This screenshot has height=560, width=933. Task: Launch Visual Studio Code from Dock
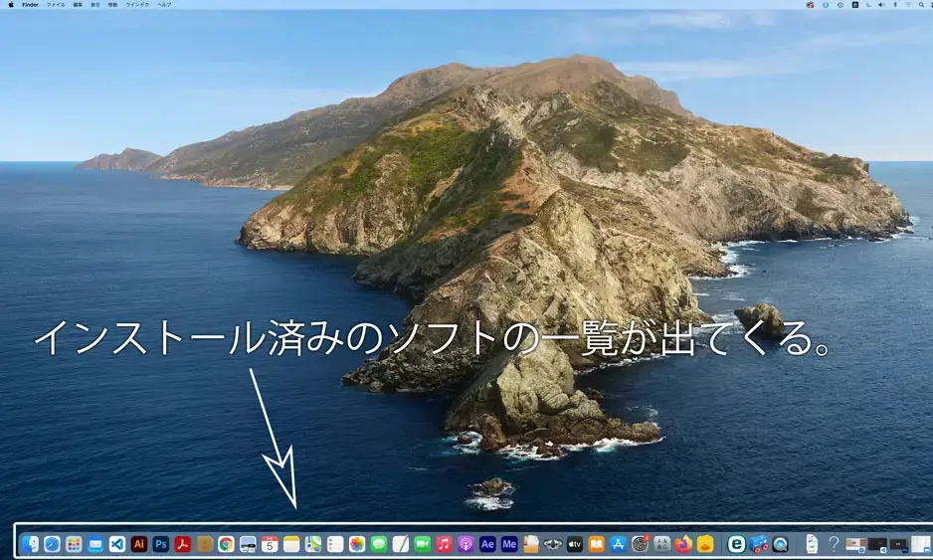(x=117, y=543)
